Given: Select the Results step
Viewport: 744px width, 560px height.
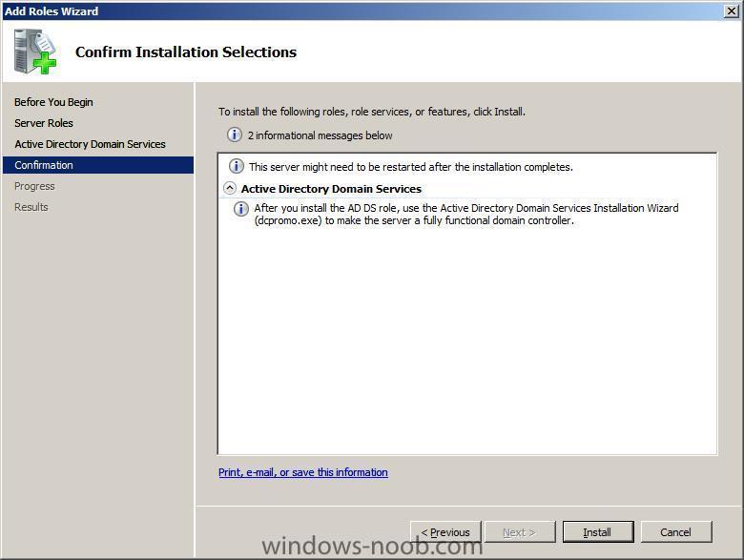Looking at the screenshot, I should coord(31,207).
